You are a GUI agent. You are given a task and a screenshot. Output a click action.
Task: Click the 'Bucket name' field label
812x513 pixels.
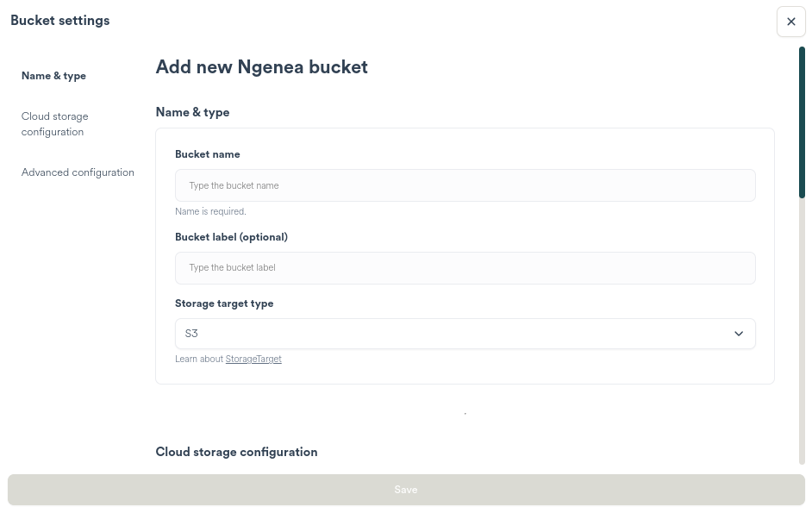(207, 154)
